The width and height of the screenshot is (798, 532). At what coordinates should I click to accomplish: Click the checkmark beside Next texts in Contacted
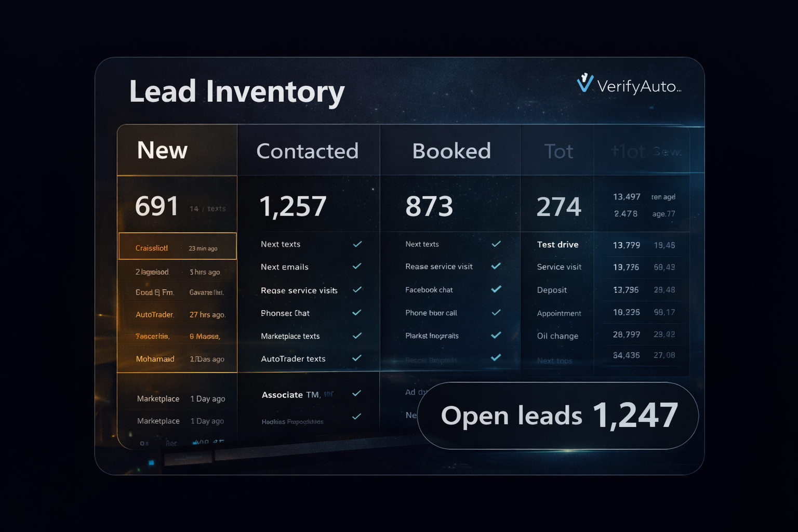pyautogui.click(x=357, y=244)
